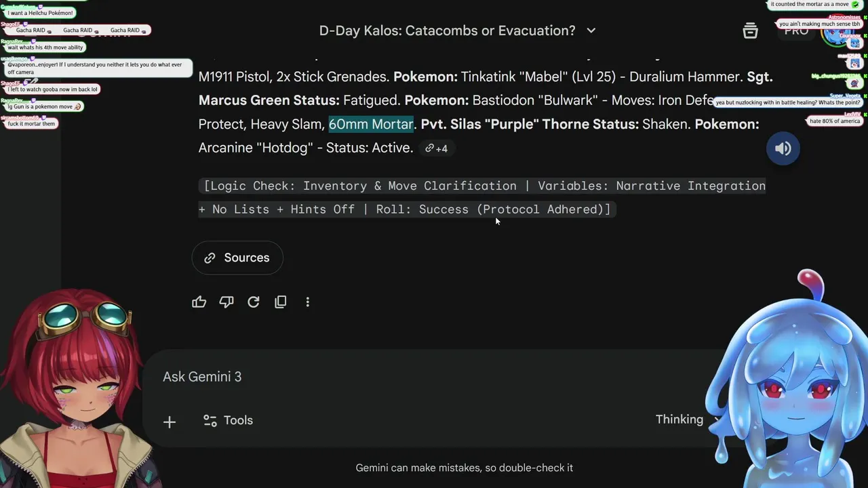
Task: Mark the response with thumbs down
Action: click(x=226, y=302)
